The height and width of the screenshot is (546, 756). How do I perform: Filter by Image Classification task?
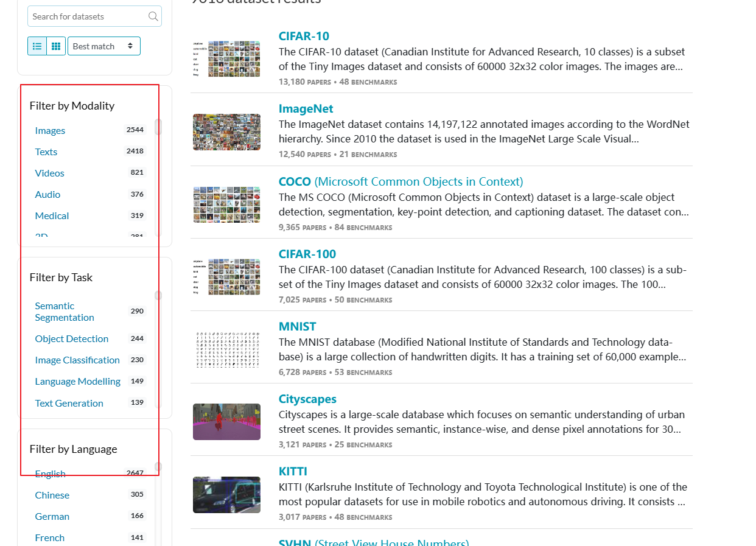77,360
